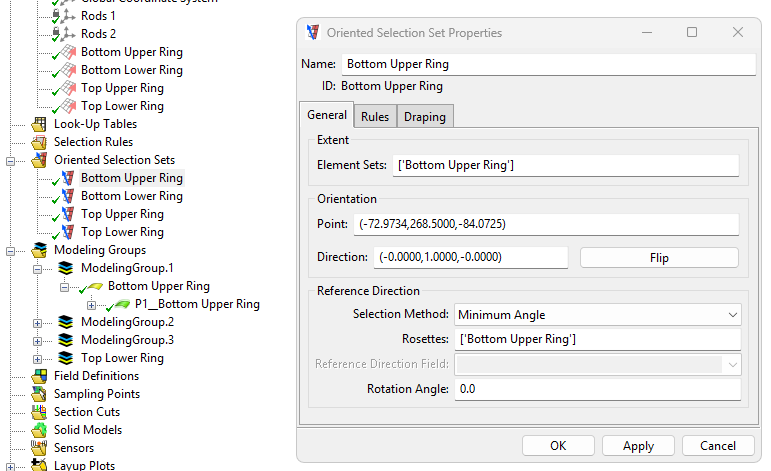Click the Solid Models icon

point(40,430)
